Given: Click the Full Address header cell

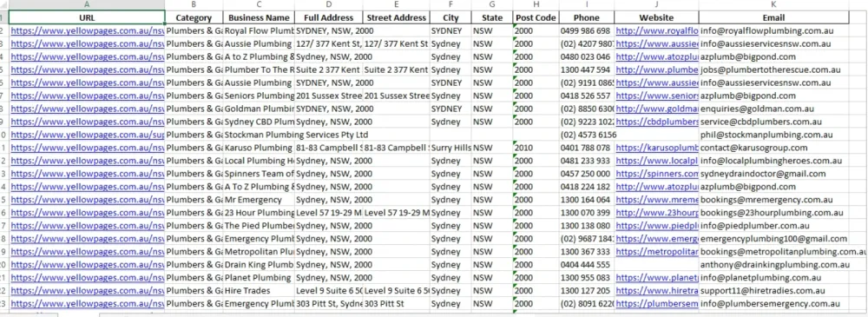Looking at the screenshot, I should pyautogui.click(x=329, y=17).
